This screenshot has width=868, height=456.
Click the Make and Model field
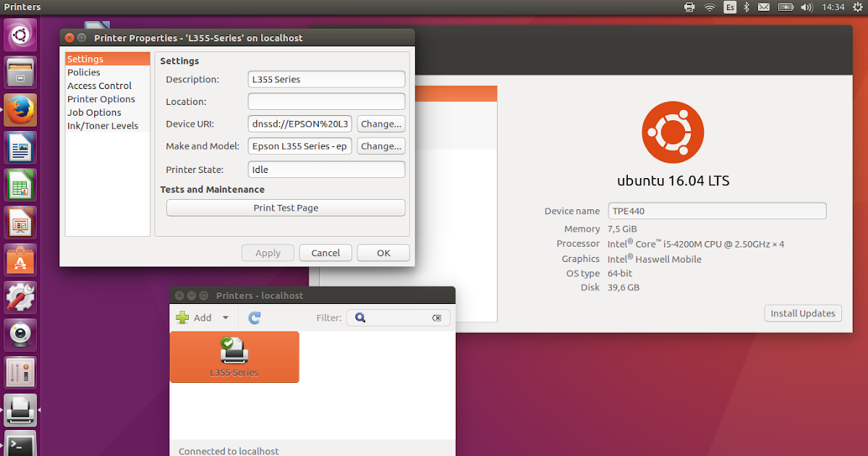point(300,146)
